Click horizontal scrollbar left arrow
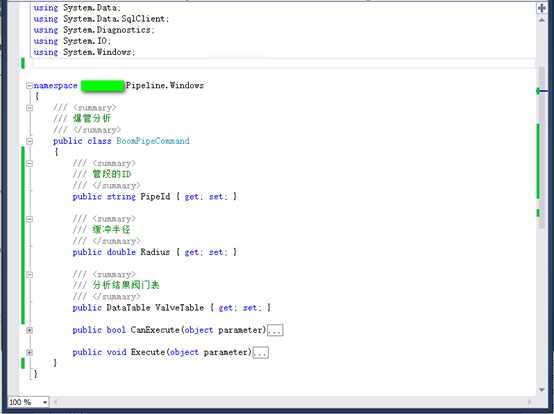 coord(55,402)
